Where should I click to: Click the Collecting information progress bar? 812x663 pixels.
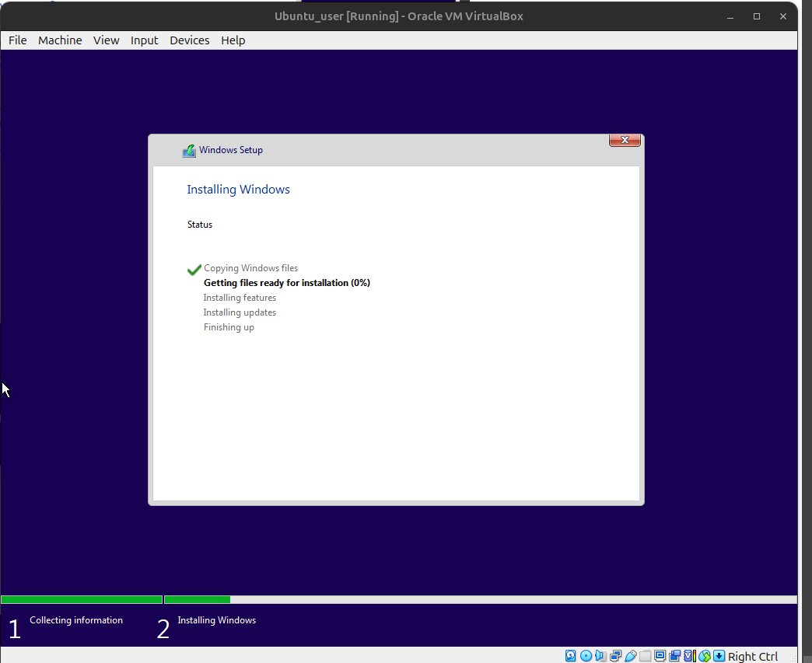82,599
